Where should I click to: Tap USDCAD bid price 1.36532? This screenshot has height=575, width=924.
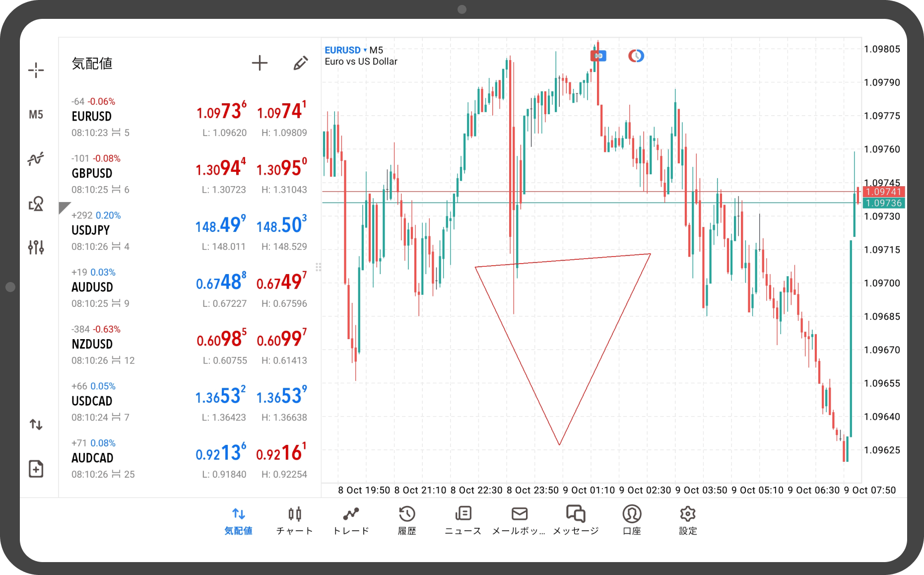coord(221,395)
